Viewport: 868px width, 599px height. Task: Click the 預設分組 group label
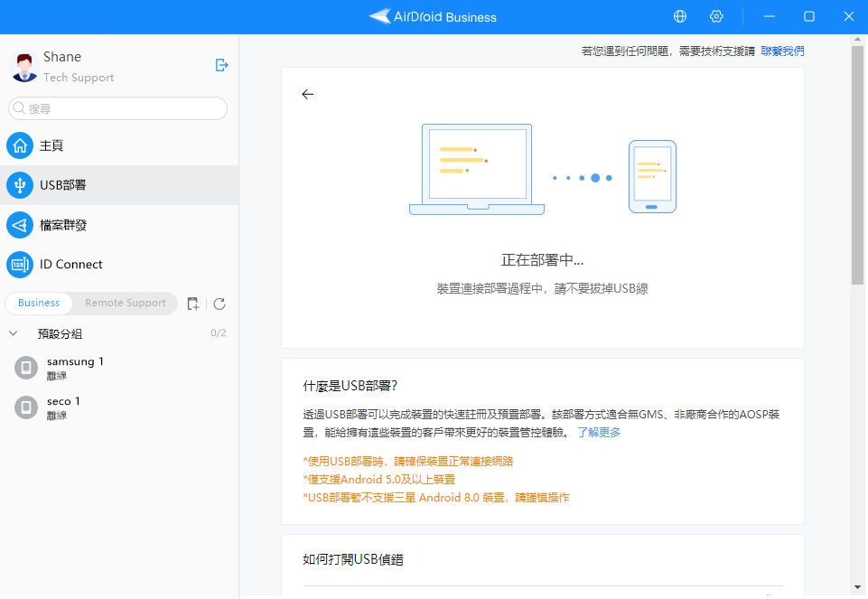[x=60, y=333]
